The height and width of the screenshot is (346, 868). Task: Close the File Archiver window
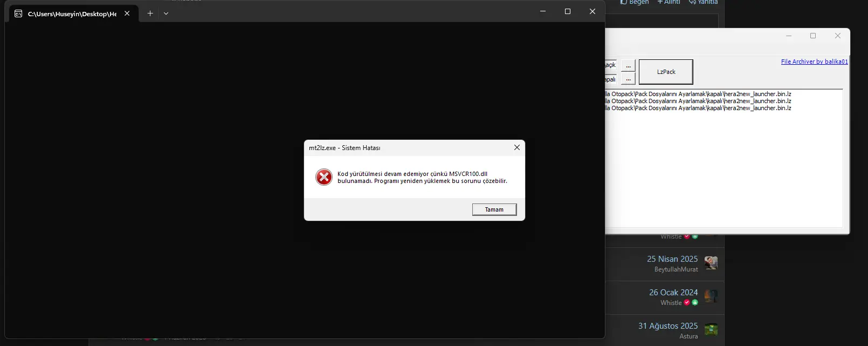coord(837,36)
